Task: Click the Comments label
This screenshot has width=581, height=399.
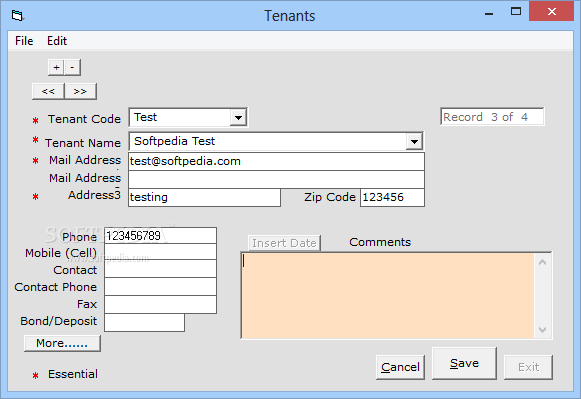Action: 380,242
